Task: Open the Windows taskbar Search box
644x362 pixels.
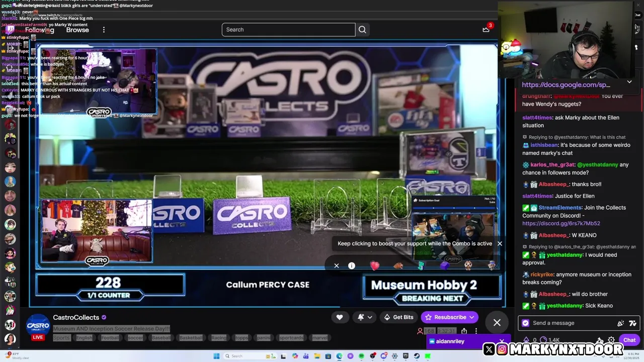Action: (x=250, y=356)
